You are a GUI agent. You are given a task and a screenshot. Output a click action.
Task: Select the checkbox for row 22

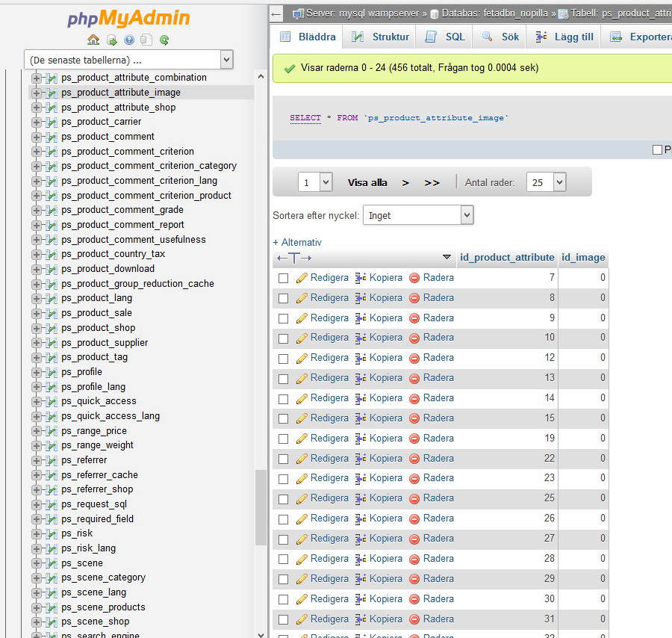click(283, 459)
